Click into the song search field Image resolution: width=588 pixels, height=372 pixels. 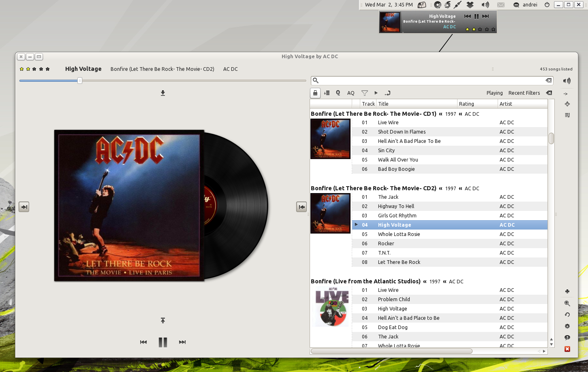pos(432,81)
